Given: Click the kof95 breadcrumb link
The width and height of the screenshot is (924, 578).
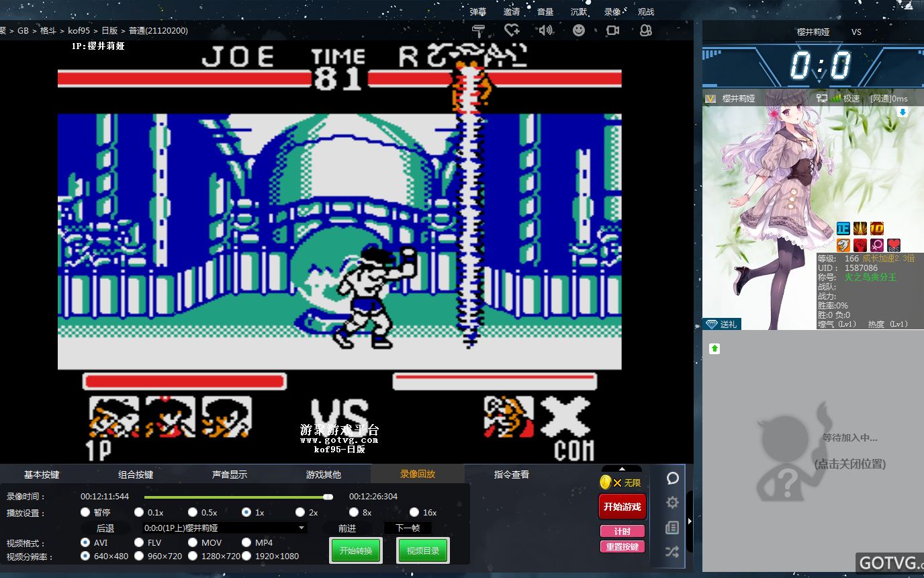Looking at the screenshot, I should [x=79, y=31].
